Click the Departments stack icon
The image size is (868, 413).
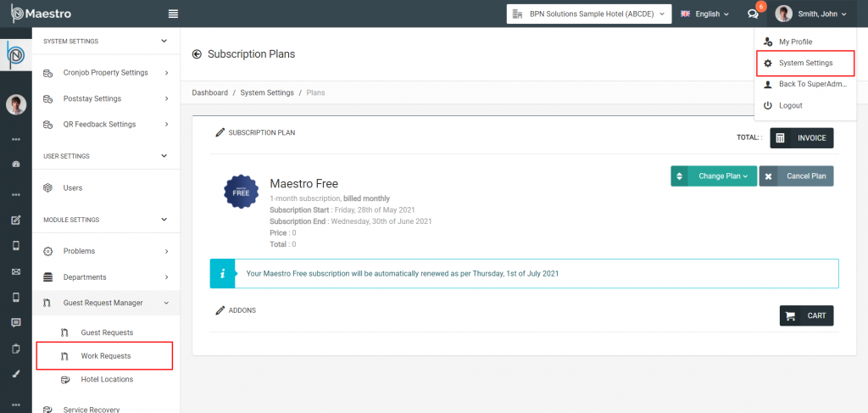tap(48, 277)
